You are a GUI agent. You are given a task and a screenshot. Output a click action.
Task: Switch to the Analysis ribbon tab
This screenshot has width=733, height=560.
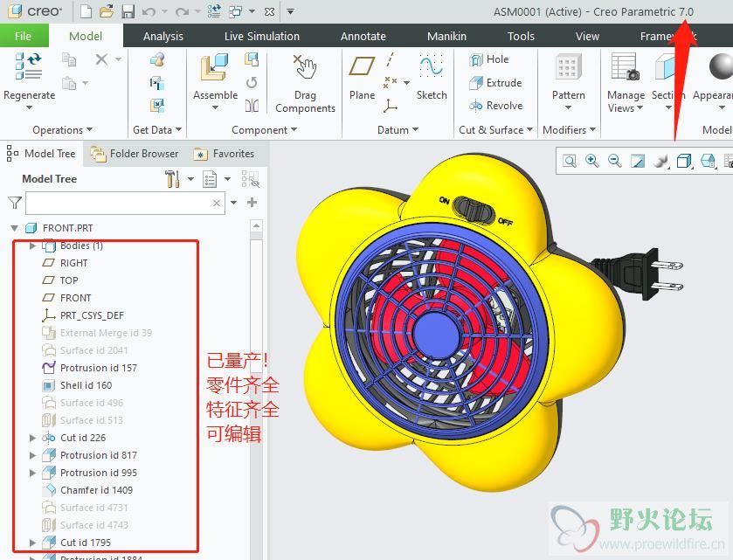click(163, 36)
